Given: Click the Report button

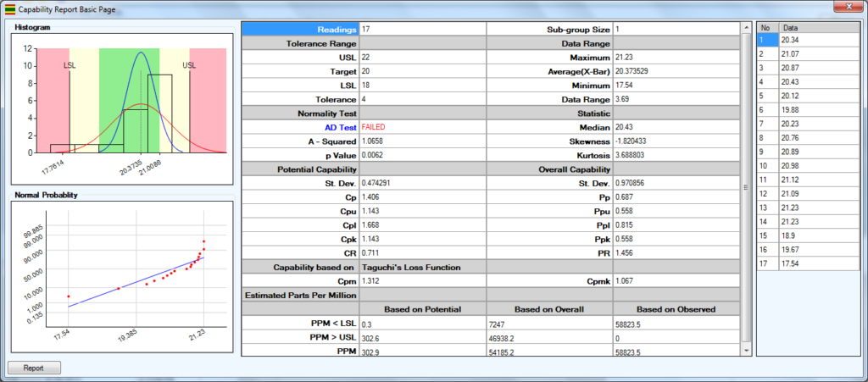Looking at the screenshot, I should 34,368.
